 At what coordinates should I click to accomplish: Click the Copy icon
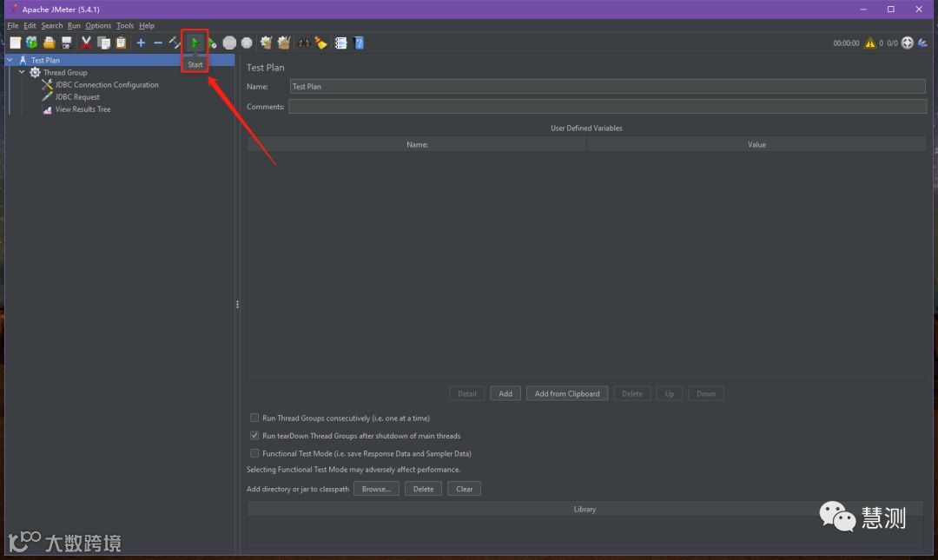[103, 43]
